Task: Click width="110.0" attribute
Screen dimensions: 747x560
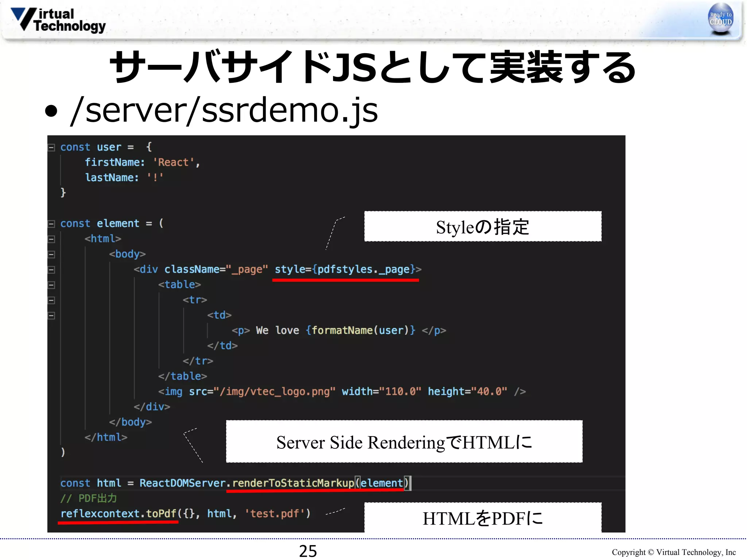Action: tap(381, 392)
